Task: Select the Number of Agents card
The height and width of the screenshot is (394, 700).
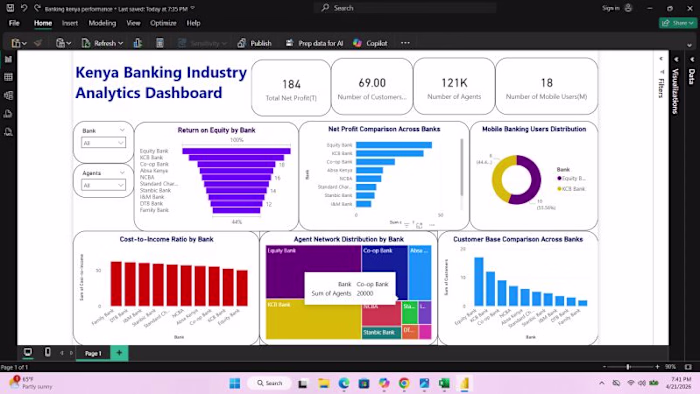Action: [454, 87]
